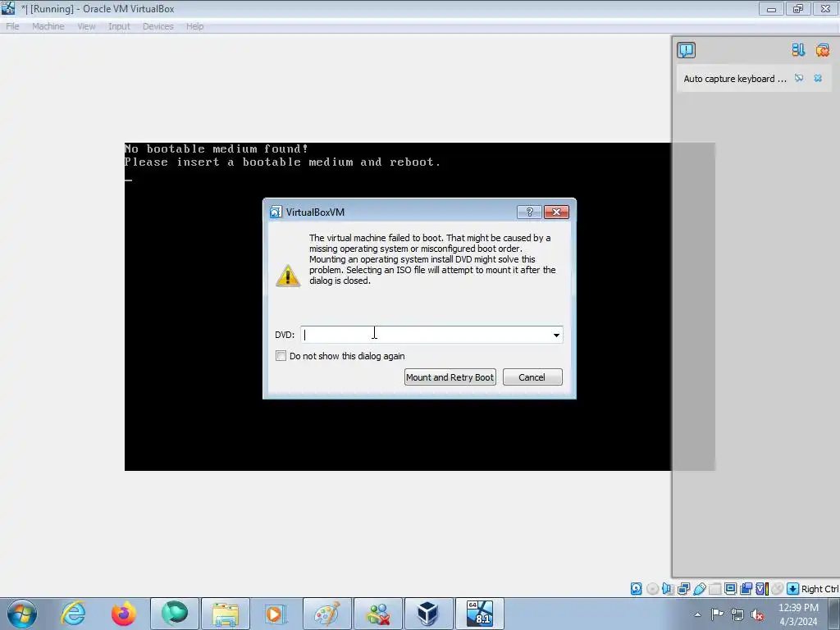Click the USB status bar indicator
This screenshot has height=630, width=840.
pos(699,589)
